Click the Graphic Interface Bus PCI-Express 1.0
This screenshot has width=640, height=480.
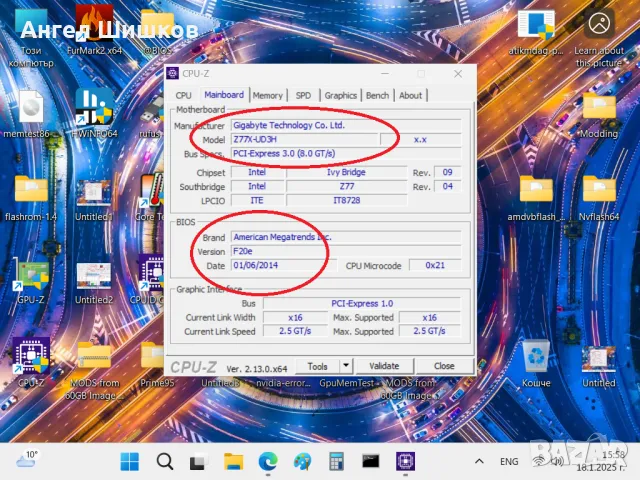point(362,303)
